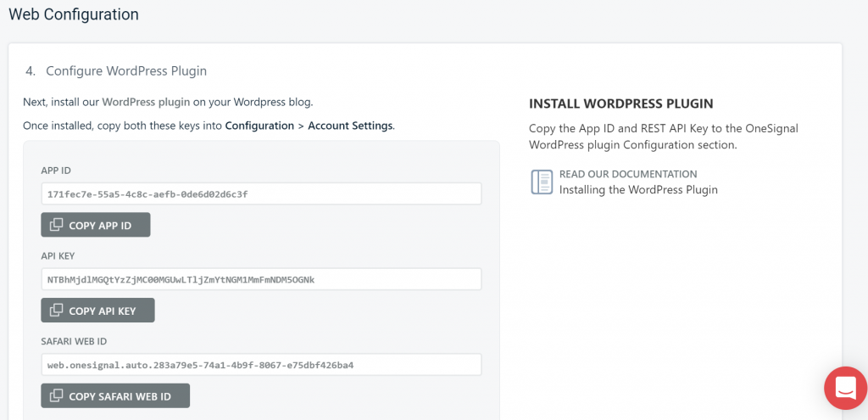
Task: Select the APP ID input field
Action: tap(261, 194)
